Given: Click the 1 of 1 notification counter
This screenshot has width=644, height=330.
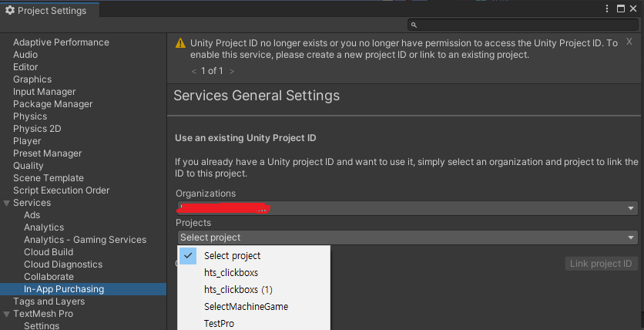Looking at the screenshot, I should [x=212, y=71].
